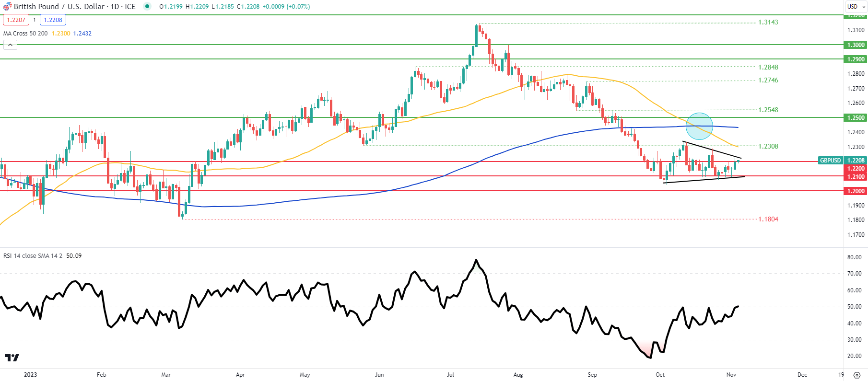Click the 1.2500 green level price tag

(856, 117)
